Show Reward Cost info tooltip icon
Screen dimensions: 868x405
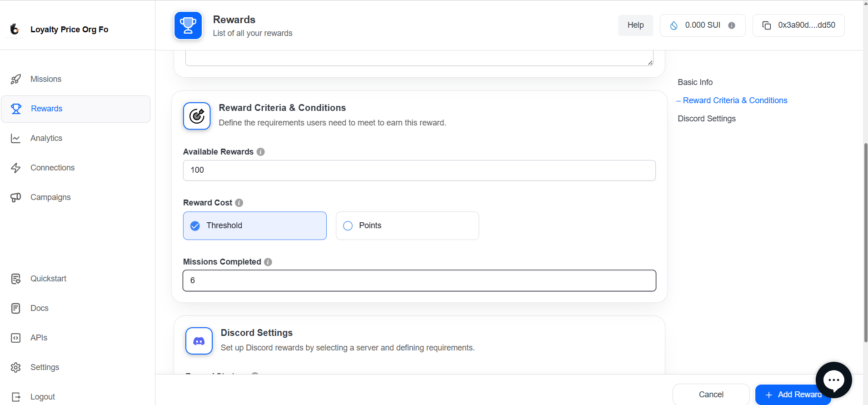(x=239, y=203)
